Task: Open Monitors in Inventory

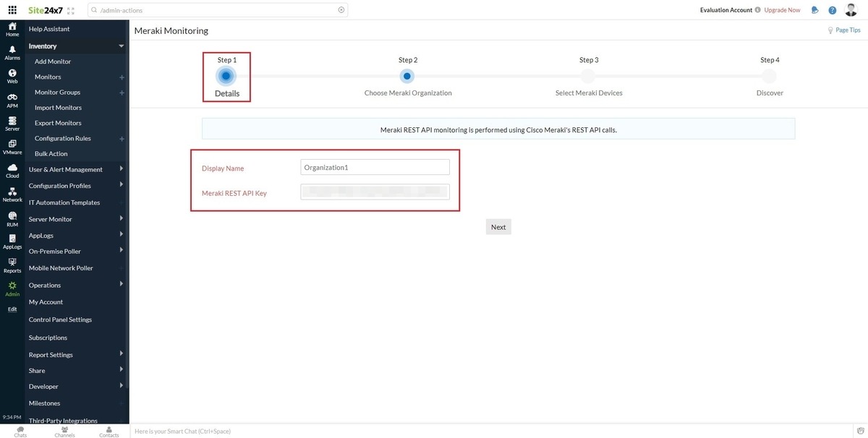Action: point(48,77)
